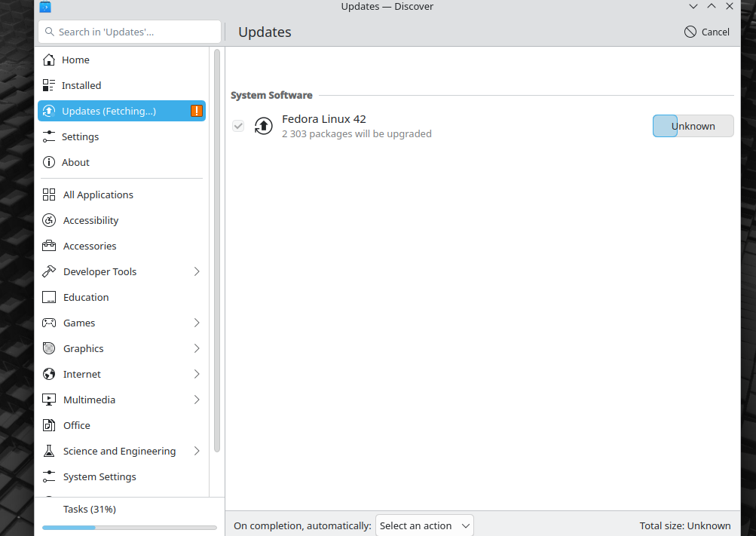Click the Settings sliders icon
This screenshot has width=756, height=536.
49,136
